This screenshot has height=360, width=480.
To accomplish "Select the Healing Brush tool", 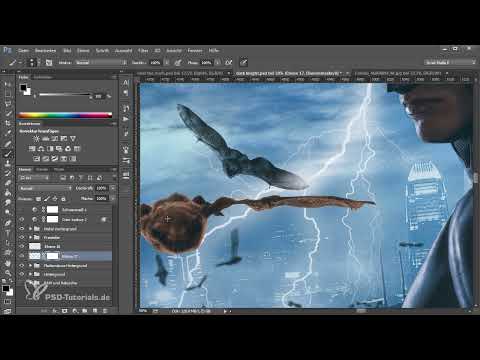I will coord(8,144).
